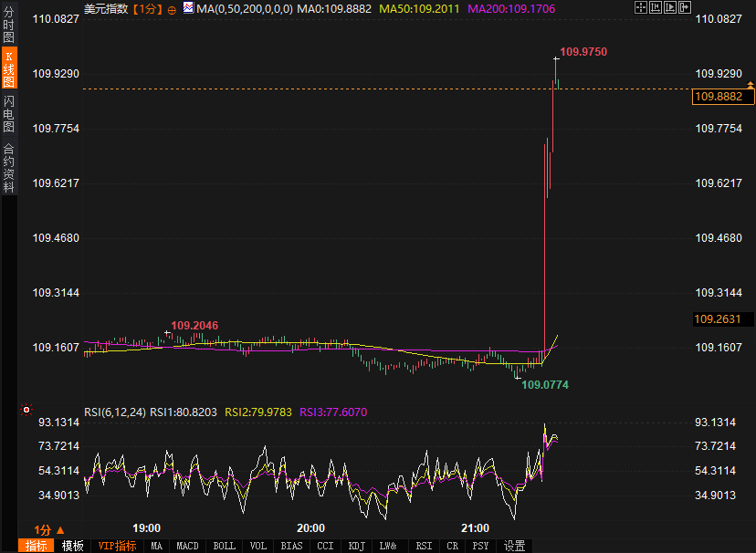Click the MA indicator chart icon
This screenshot has height=553, width=756.
pyautogui.click(x=188, y=8)
